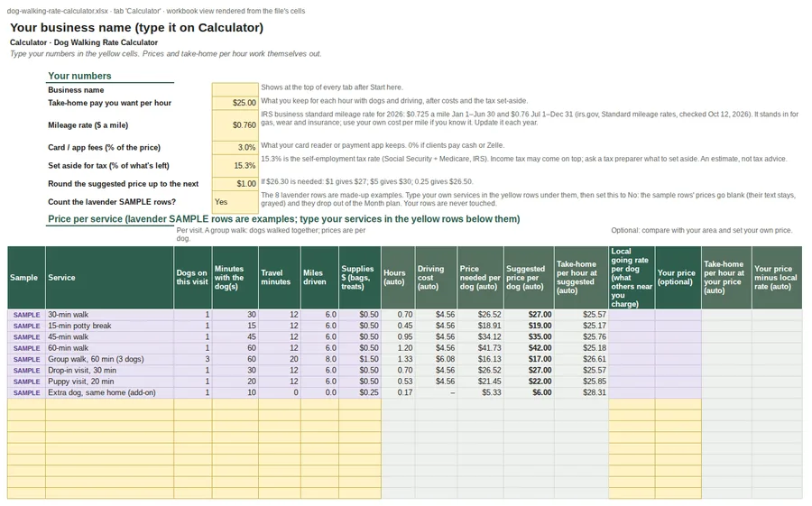The width and height of the screenshot is (812, 506).
Task: Click the $5.33 price needed cell
Action: click(x=481, y=392)
